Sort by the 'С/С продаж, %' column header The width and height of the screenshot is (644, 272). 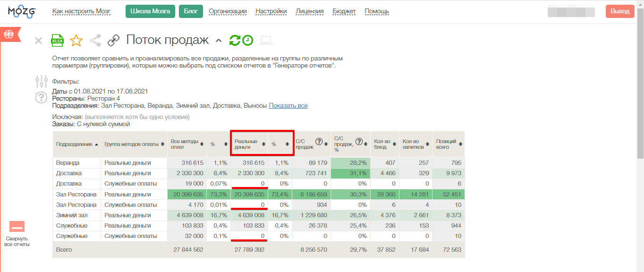point(350,144)
